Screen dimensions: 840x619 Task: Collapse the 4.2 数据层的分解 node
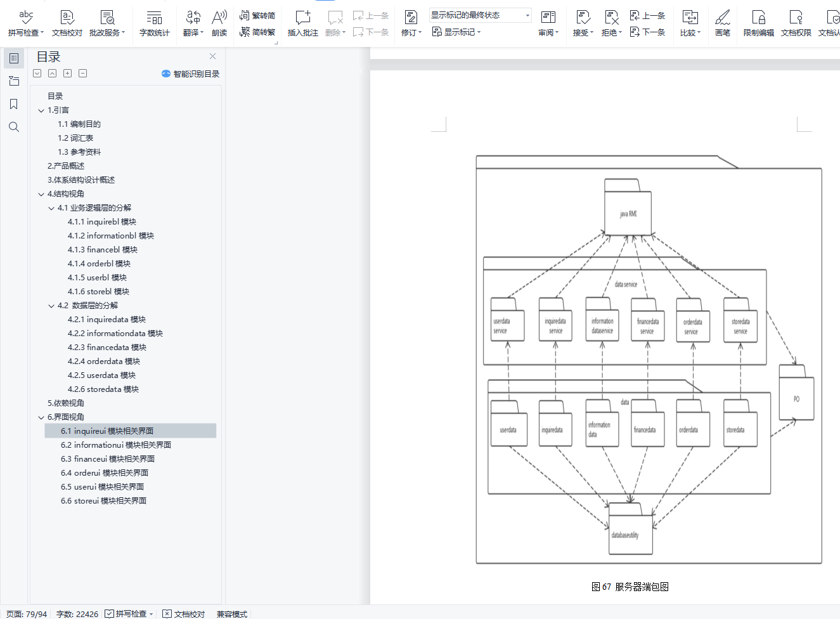[51, 306]
